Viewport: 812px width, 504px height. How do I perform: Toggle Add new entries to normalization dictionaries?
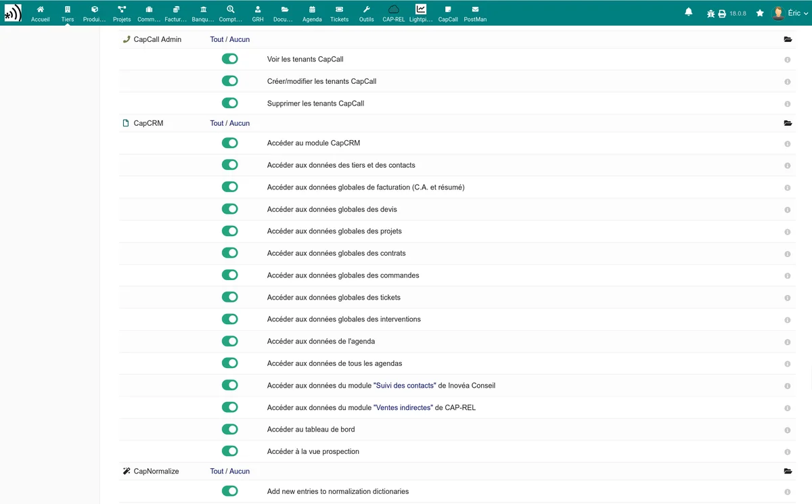tap(230, 491)
